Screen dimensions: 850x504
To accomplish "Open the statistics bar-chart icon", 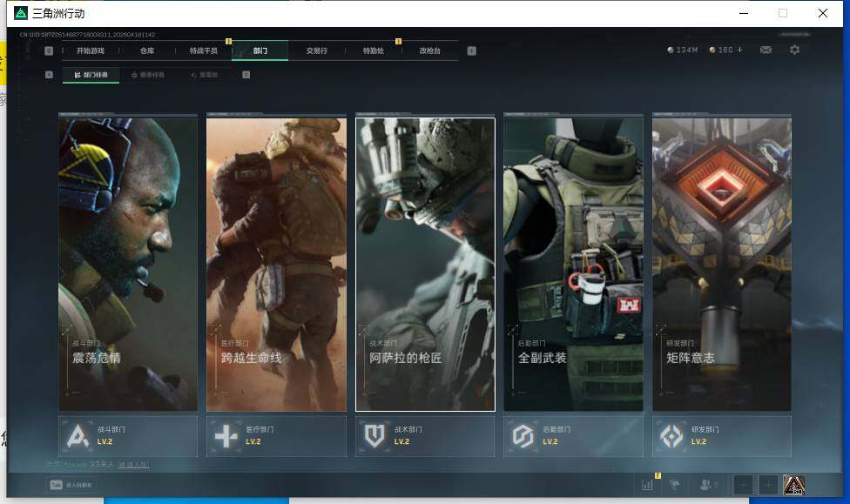I will point(647,485).
